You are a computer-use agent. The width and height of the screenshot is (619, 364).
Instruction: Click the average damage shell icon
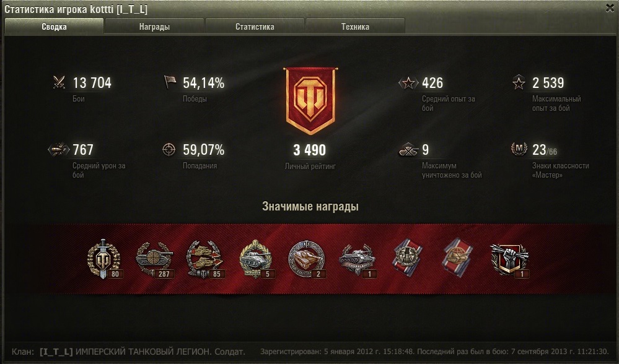(58, 149)
